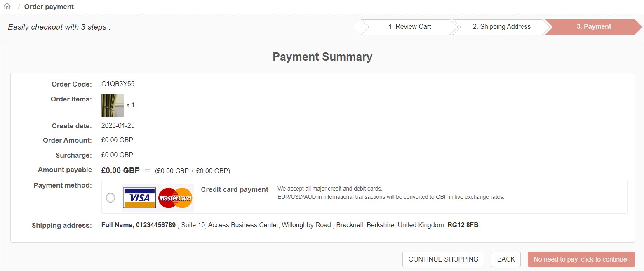Image resolution: width=644 pixels, height=271 pixels.
Task: Click 'No need to pay, click to continue!'
Action: tap(581, 259)
